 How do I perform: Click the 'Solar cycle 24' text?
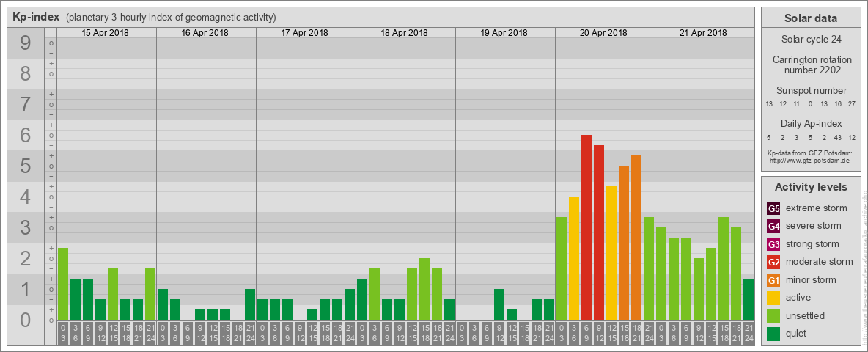click(810, 40)
